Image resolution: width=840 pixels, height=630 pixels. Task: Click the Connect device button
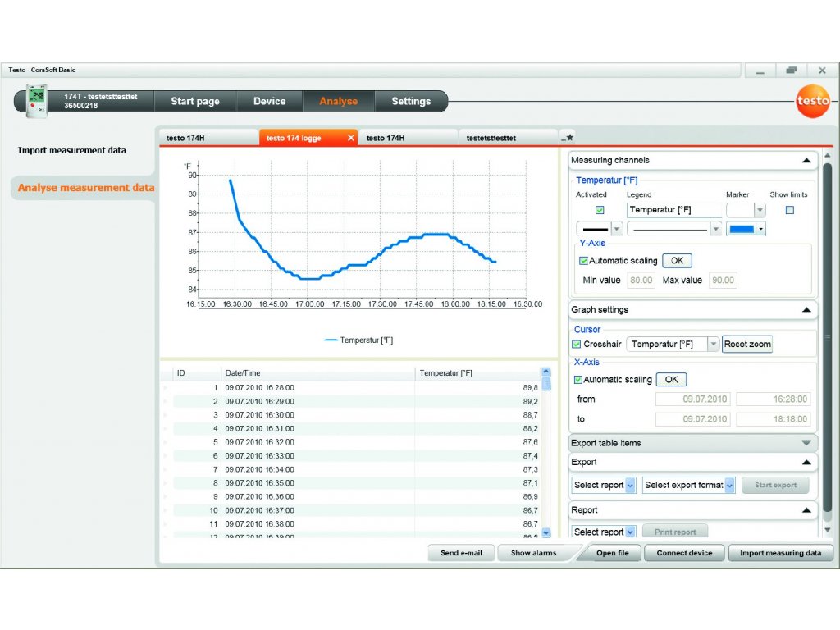click(x=684, y=553)
